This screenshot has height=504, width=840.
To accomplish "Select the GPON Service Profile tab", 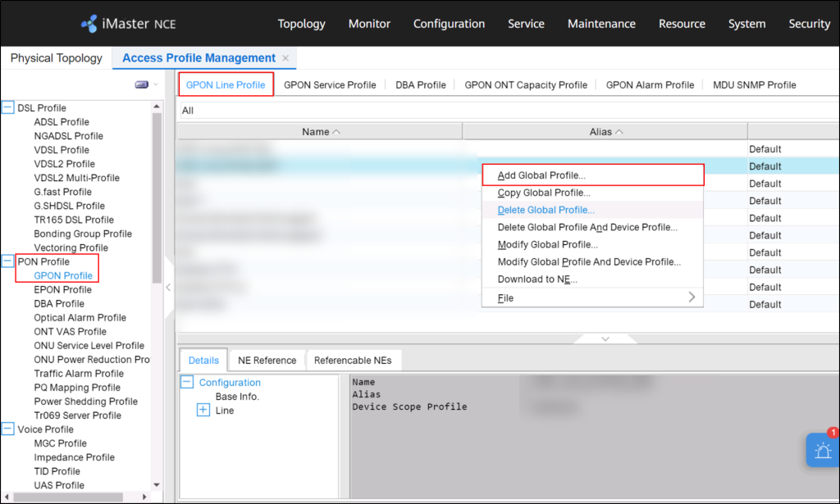I will [330, 84].
